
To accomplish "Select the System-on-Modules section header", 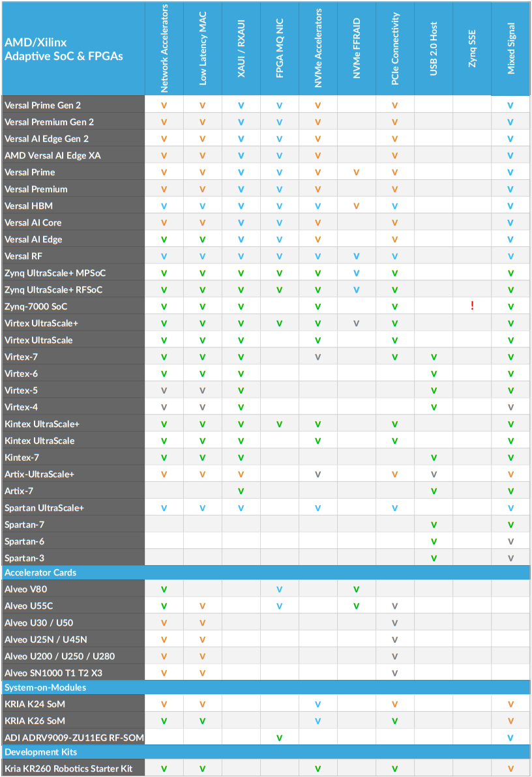I will click(x=45, y=688).
